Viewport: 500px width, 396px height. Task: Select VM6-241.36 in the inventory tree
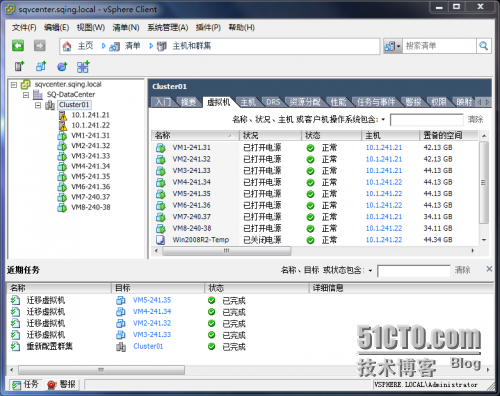point(90,187)
